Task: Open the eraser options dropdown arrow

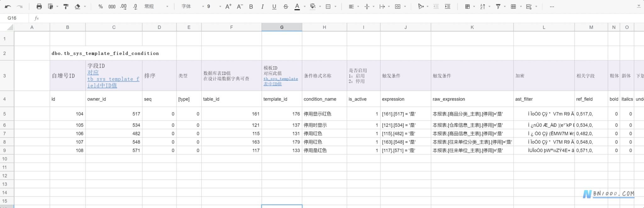Action: 85,7
